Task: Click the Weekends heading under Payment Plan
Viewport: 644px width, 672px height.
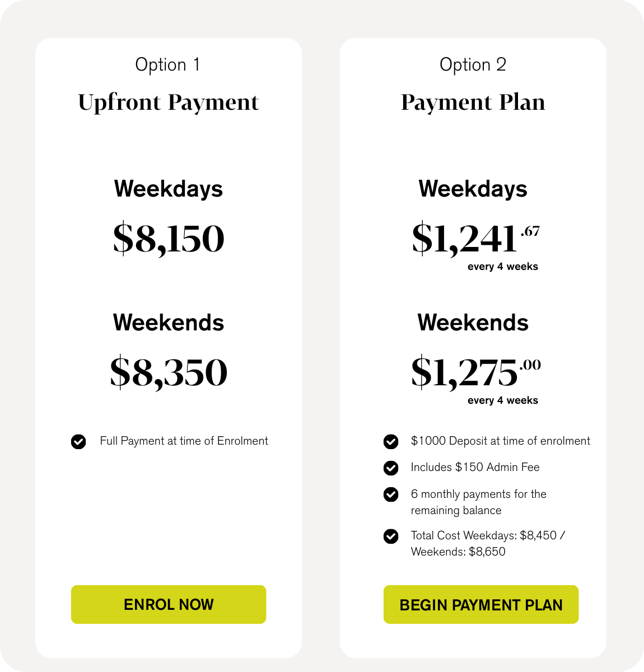Action: click(x=473, y=323)
